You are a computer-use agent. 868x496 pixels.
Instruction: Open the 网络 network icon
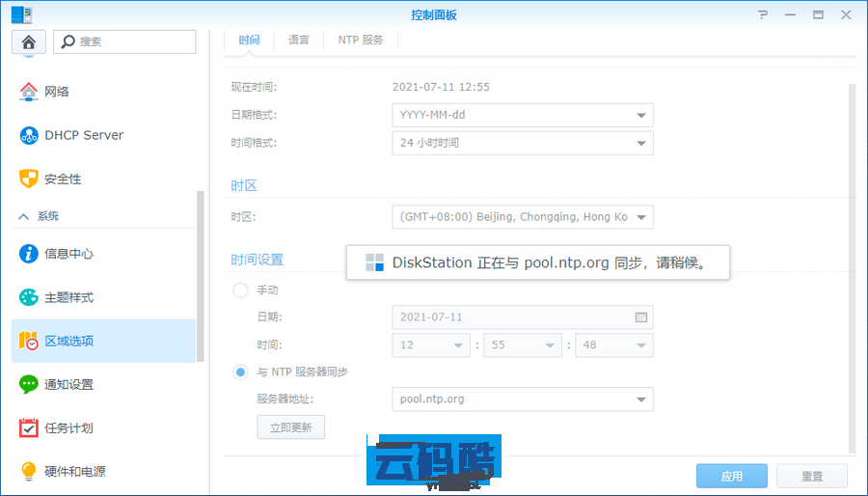29,92
